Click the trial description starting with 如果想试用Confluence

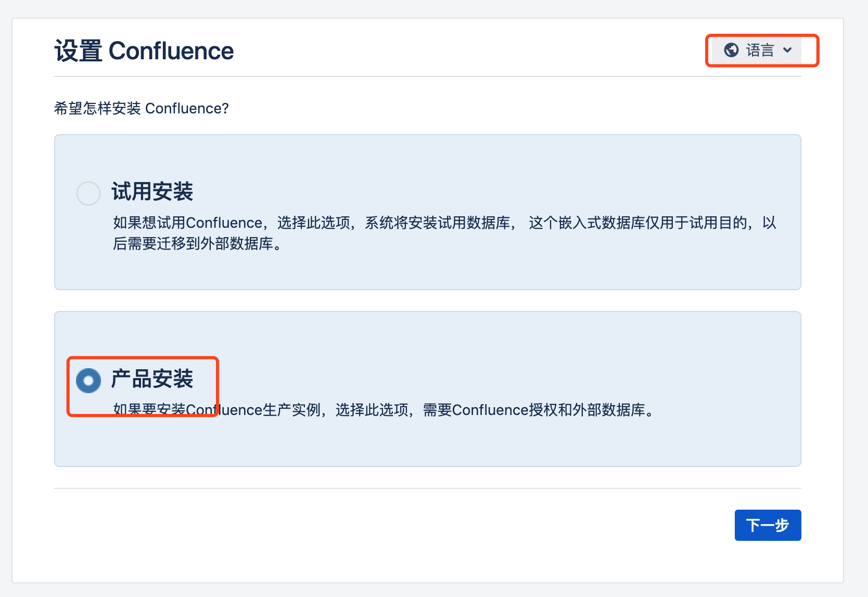pos(312,223)
